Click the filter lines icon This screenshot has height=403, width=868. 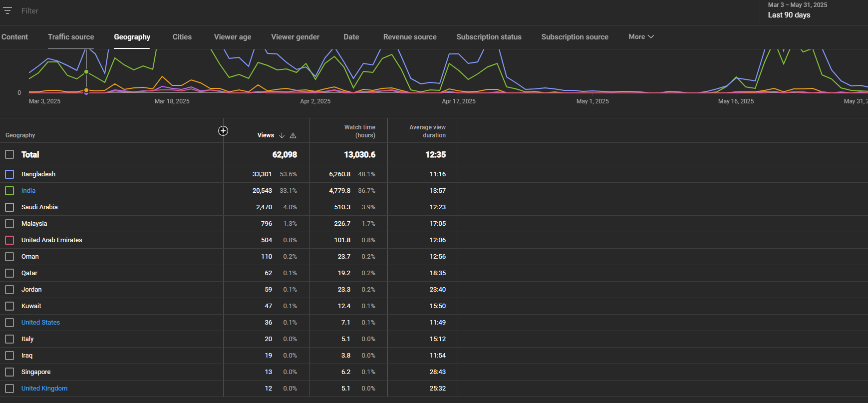coord(7,10)
